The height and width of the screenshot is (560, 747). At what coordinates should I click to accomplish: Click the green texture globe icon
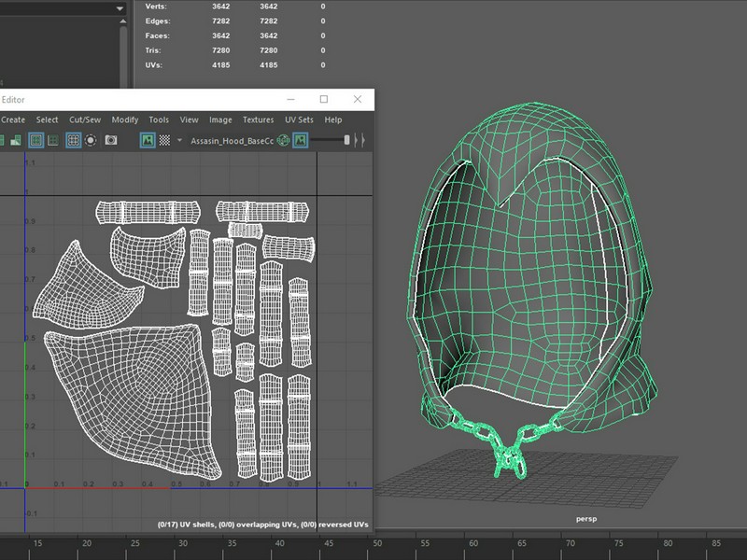click(284, 140)
